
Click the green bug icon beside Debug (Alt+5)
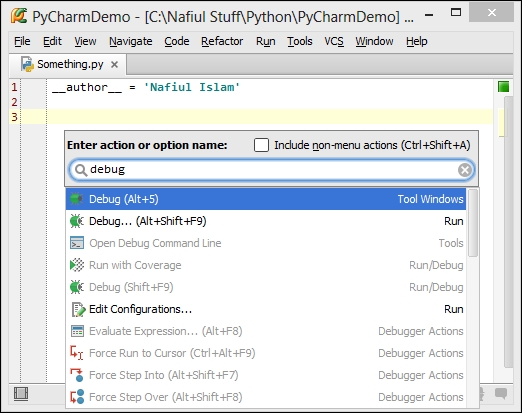77,199
